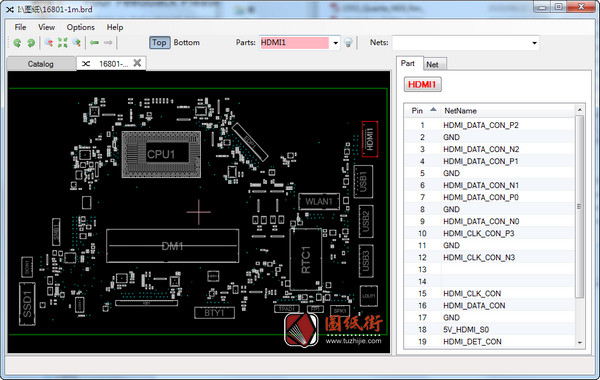Select net HDMI_DATA_CON_P2 on pin 1
The width and height of the screenshot is (600, 380).
(481, 126)
